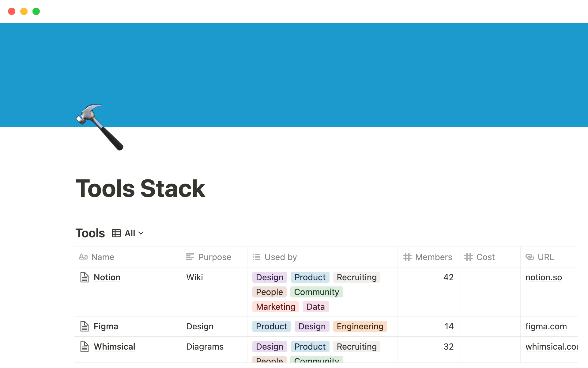
Task: Select the Marketing tag in Notion row
Action: click(x=275, y=307)
